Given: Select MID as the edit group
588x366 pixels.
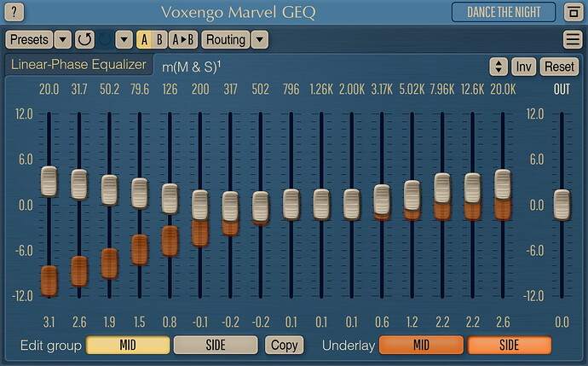Looking at the screenshot, I should tap(128, 345).
